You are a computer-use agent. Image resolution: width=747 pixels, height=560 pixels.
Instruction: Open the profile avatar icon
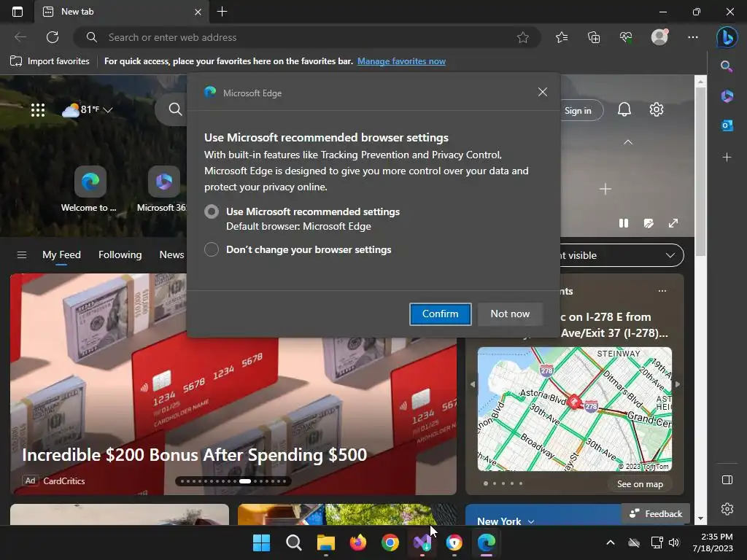[x=659, y=37]
